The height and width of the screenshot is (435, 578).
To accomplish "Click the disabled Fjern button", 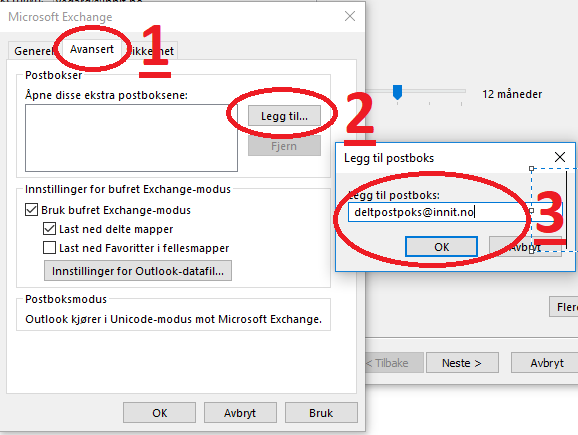I will [x=284, y=146].
